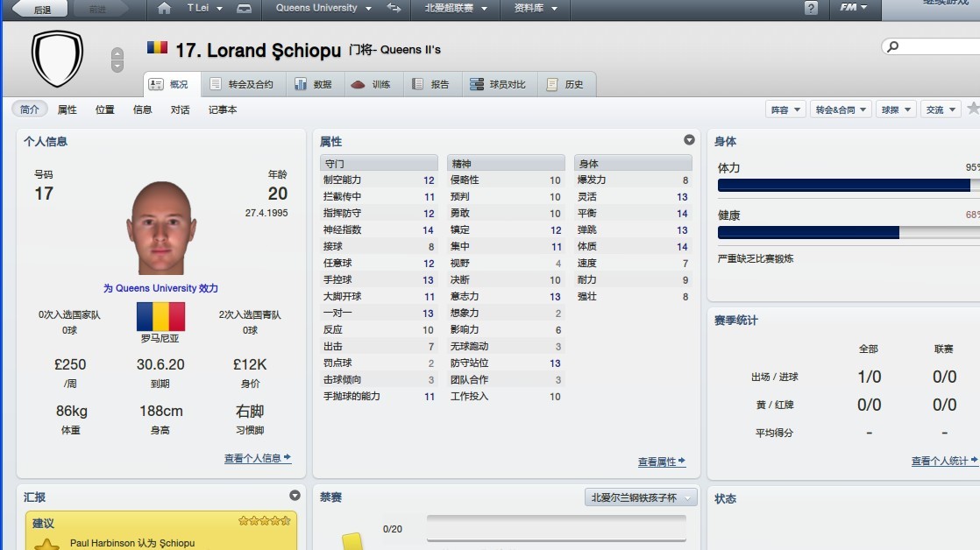Click the Queens University club shield badge
This screenshot has width=980, height=550.
point(57,59)
